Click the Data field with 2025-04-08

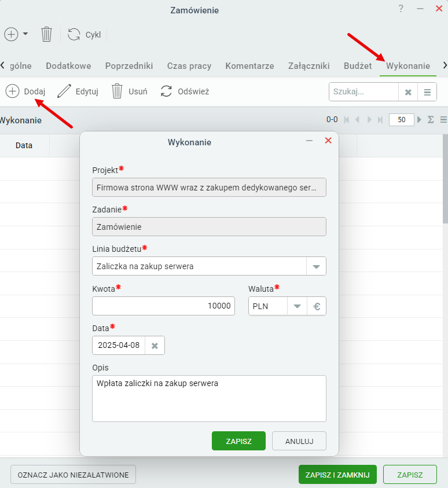coord(119,345)
